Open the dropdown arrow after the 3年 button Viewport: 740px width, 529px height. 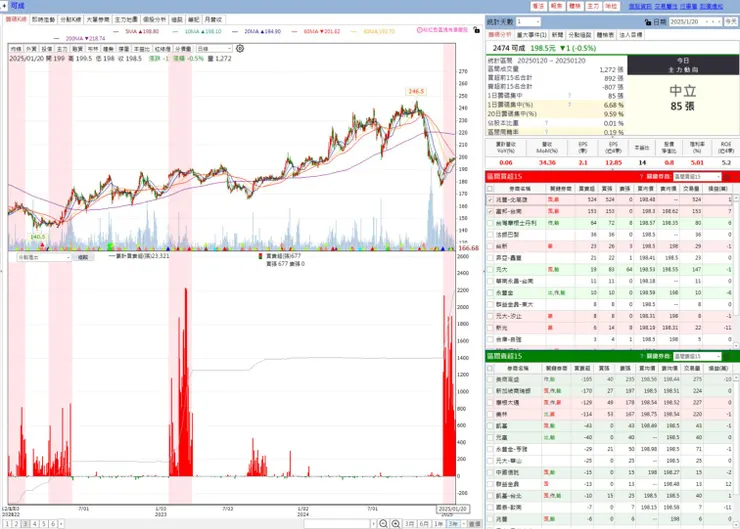click(x=464, y=524)
